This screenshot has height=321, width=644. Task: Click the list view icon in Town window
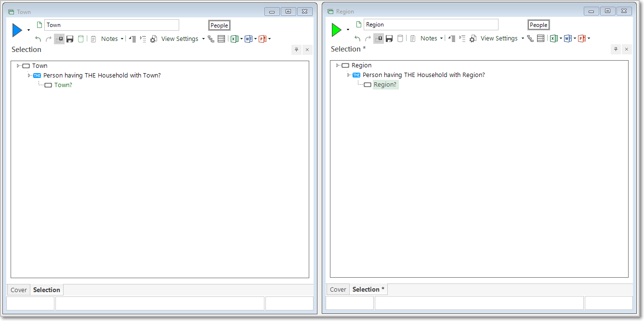point(222,39)
